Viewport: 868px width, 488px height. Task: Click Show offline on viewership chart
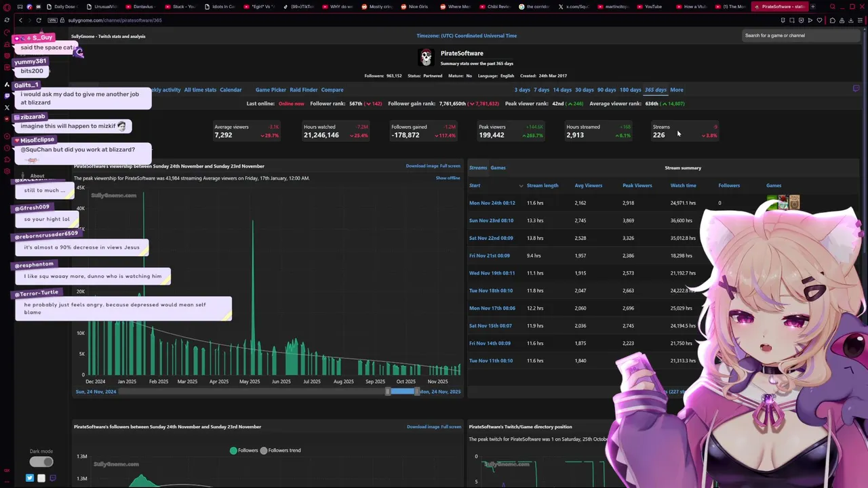point(448,178)
